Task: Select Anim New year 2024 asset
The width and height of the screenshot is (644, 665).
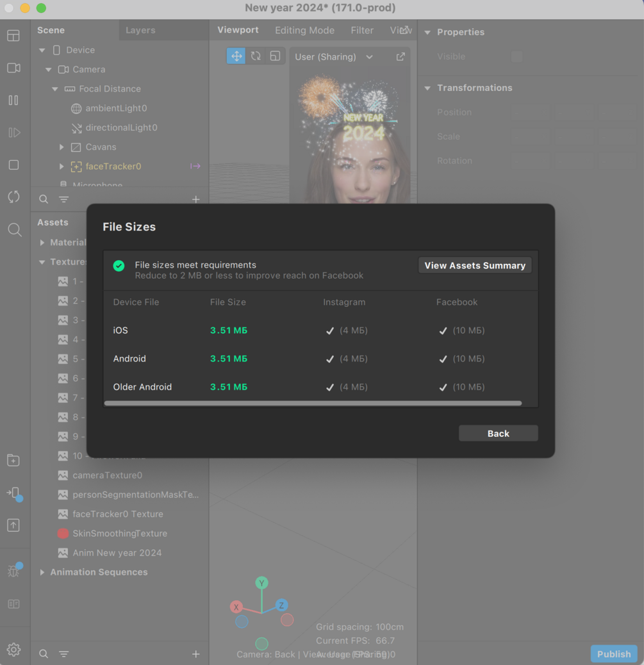Action: 117,553
